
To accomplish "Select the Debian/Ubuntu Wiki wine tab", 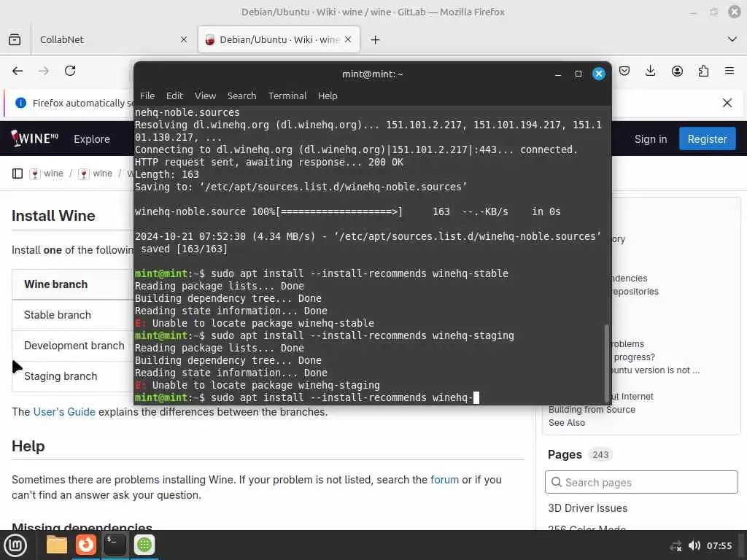I will [279, 39].
